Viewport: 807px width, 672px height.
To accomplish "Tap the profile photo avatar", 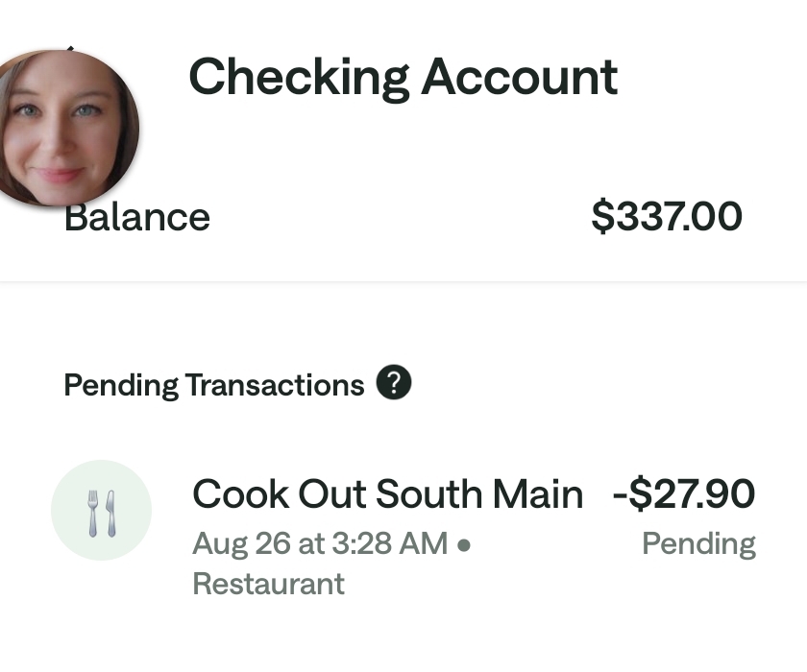I will [65, 128].
